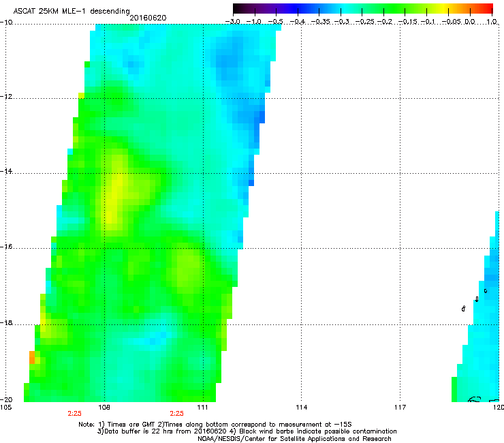Click the "117" longitude axis label
This screenshot has height=443, width=504.
[x=400, y=408]
